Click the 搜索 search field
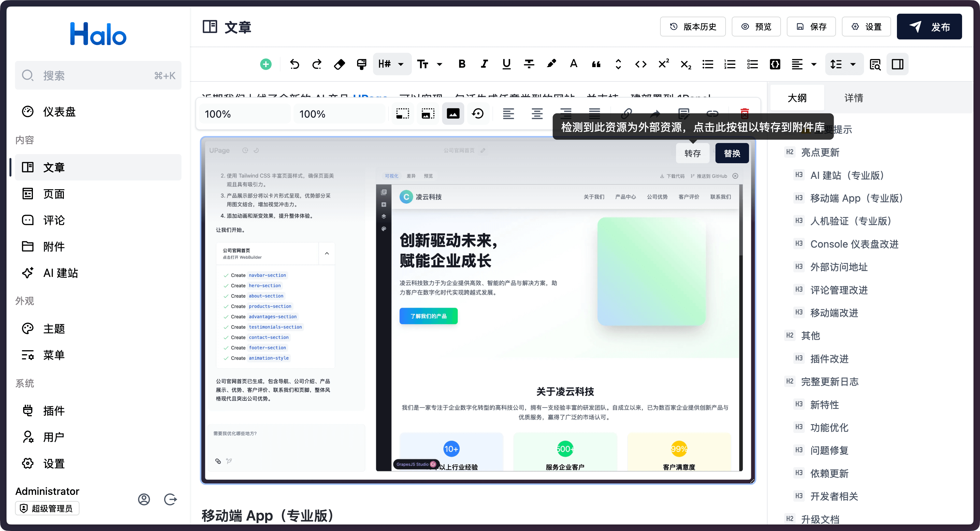 98,76
